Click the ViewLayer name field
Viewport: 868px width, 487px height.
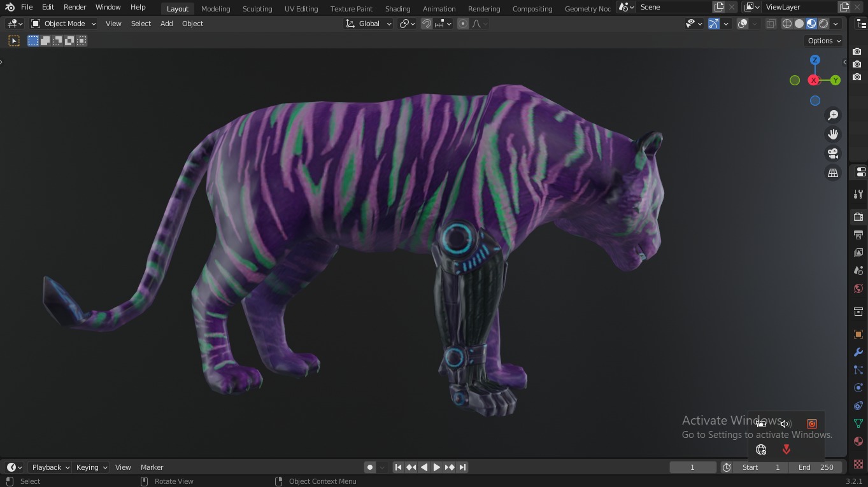click(x=799, y=7)
